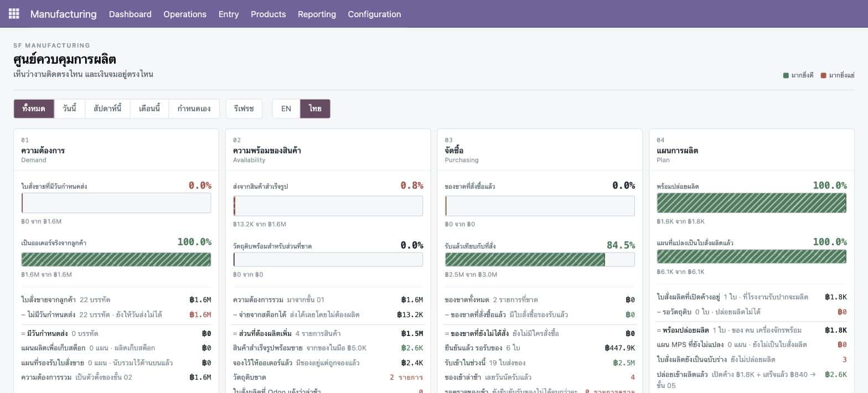The width and height of the screenshot is (868, 393).
Task: Click the ใบสั่งผลิตยังเป็นฉบับร่าง row
Action: pos(752,360)
